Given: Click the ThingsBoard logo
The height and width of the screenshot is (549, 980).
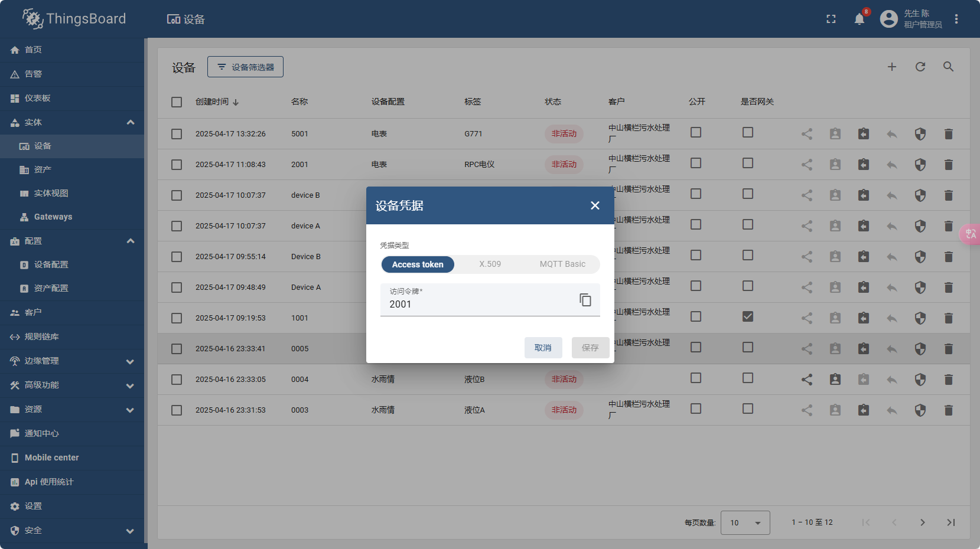Looking at the screenshot, I should [x=74, y=19].
